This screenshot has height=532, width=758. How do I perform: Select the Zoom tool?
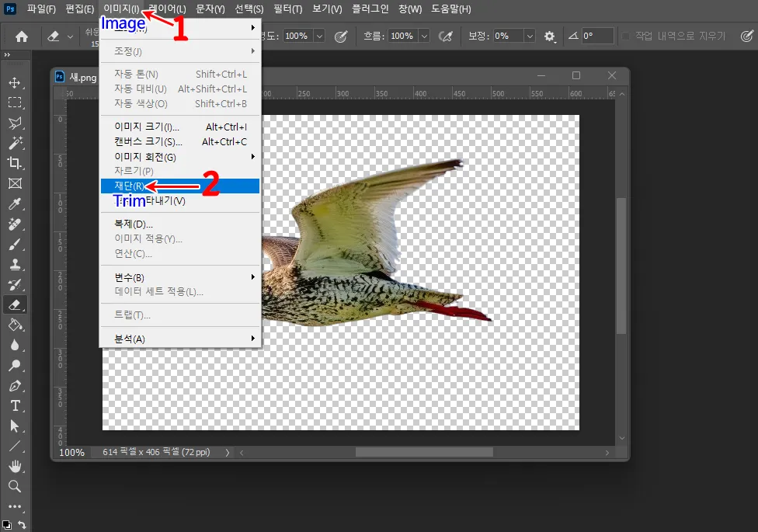coord(15,486)
